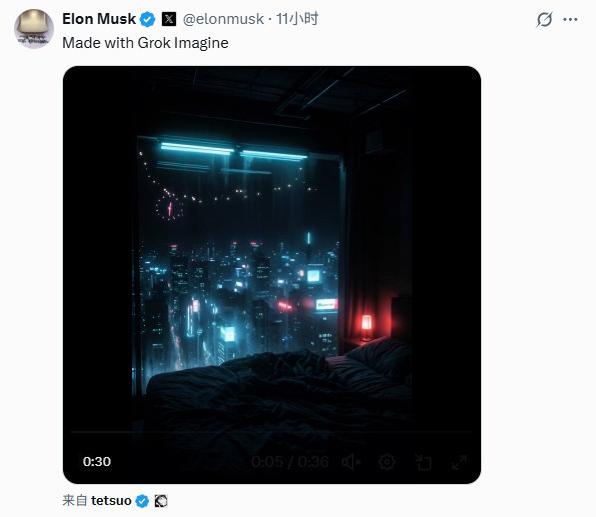Expand video to fullscreen
This screenshot has width=596, height=517.
[459, 462]
